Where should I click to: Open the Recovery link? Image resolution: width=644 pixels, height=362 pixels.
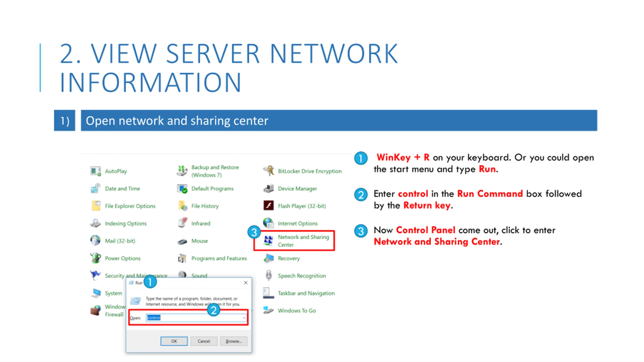289,258
